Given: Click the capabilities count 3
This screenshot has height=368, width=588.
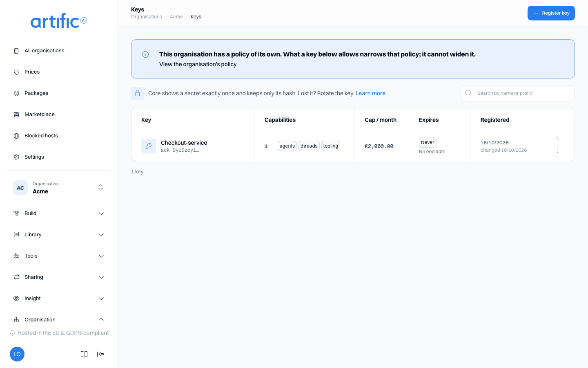Looking at the screenshot, I should (x=266, y=146).
